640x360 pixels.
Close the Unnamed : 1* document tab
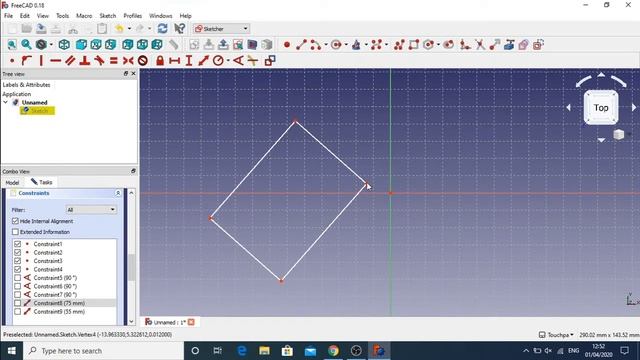[x=191, y=322]
